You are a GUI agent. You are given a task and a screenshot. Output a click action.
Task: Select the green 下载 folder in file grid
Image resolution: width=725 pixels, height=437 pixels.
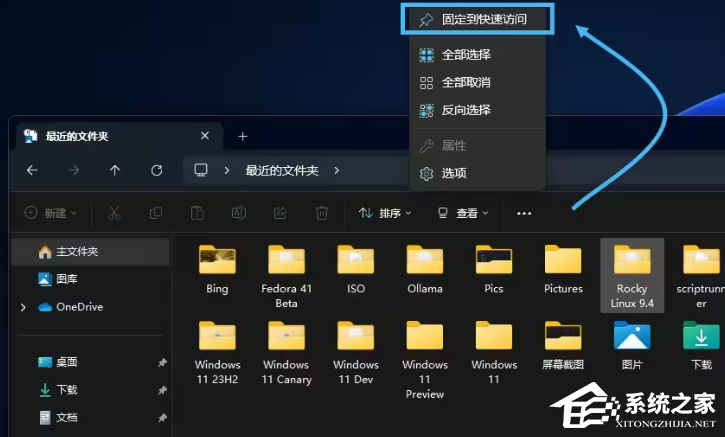(701, 345)
